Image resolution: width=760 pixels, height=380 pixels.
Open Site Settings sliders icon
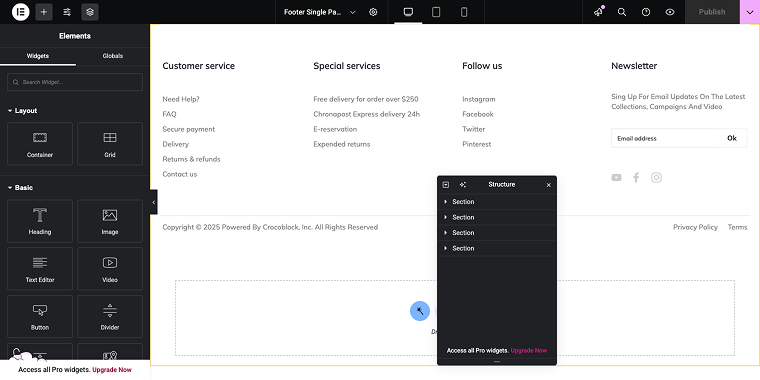point(67,12)
